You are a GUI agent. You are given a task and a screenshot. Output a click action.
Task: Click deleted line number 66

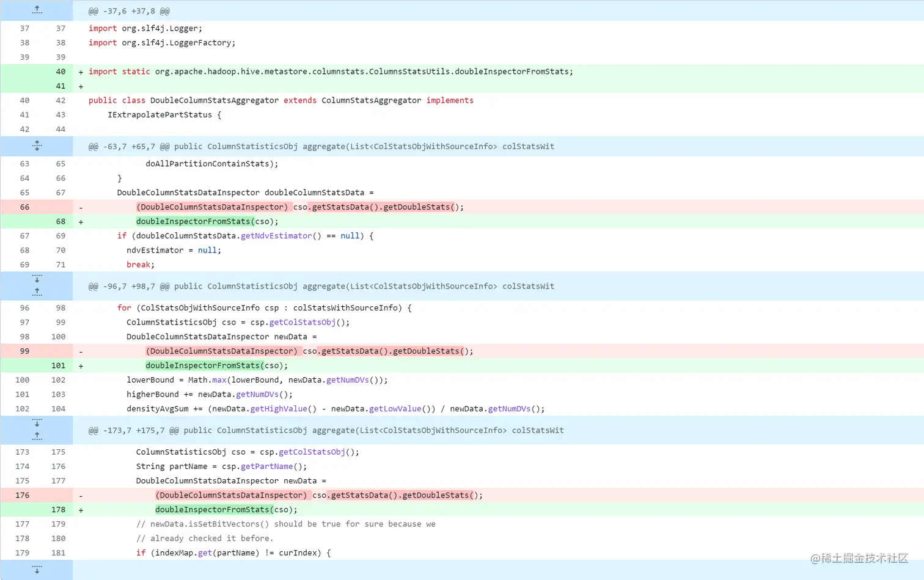point(24,207)
